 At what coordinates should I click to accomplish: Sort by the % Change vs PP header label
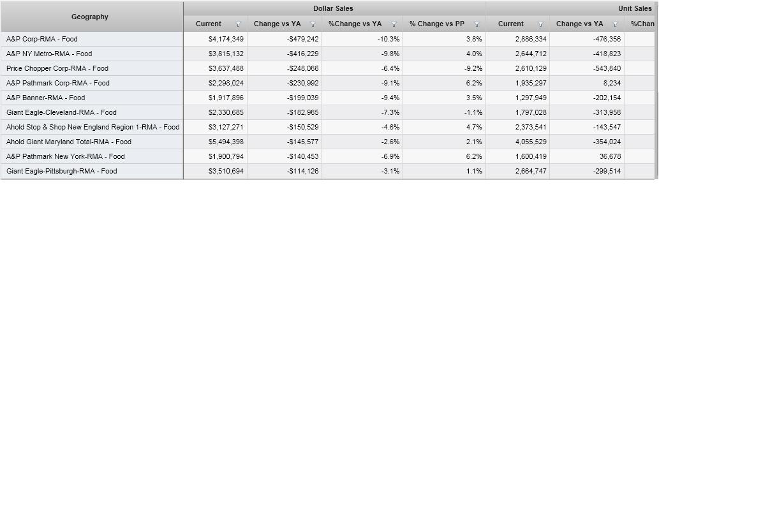[437, 24]
